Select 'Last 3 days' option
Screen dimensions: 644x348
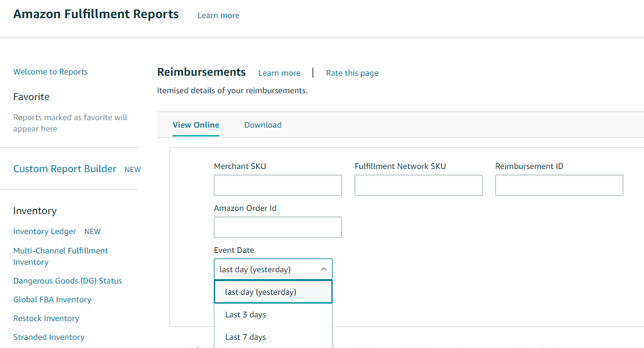246,314
